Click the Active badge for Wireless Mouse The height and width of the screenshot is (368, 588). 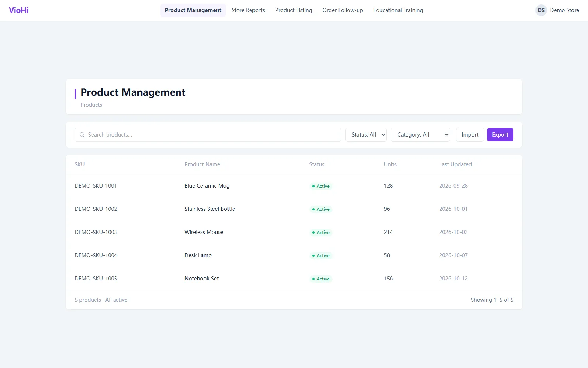point(321,233)
